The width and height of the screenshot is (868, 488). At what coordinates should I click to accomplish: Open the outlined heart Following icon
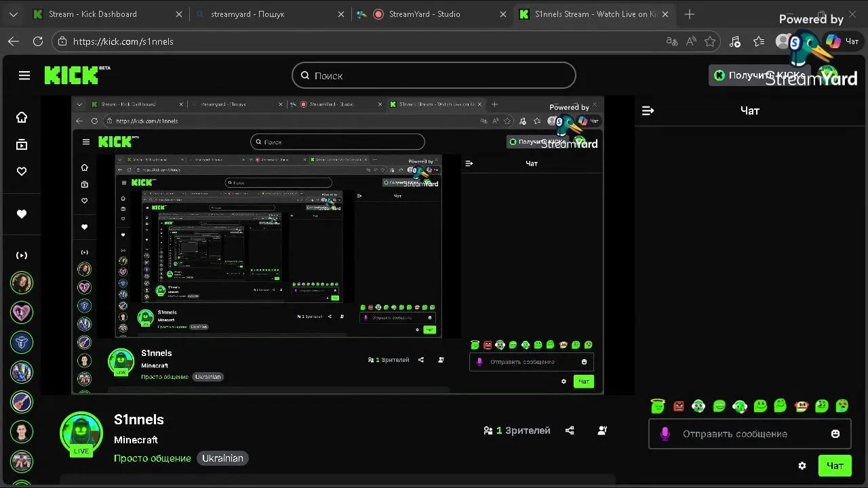22,171
